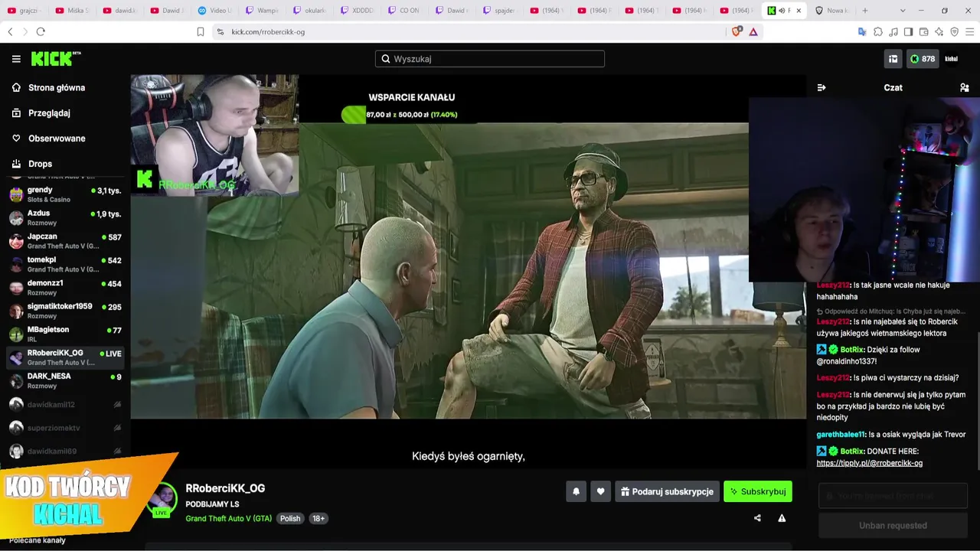Click the Unban requested button

[x=893, y=526]
